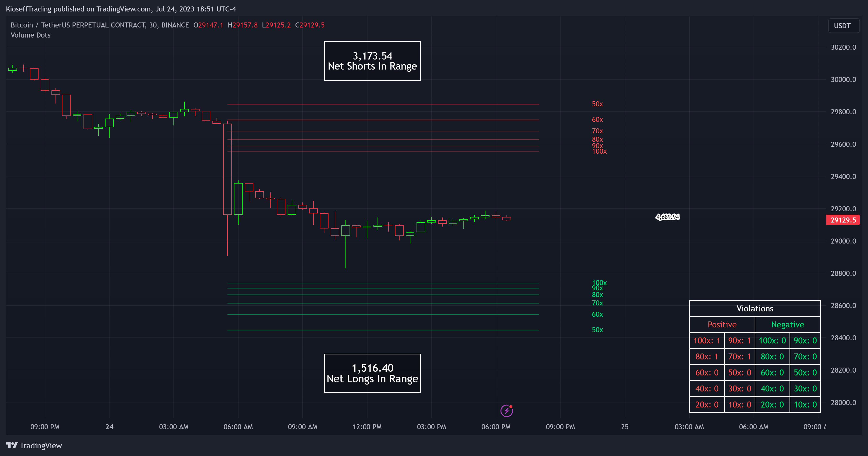Click the red '60x: 0' violations cell

(707, 373)
